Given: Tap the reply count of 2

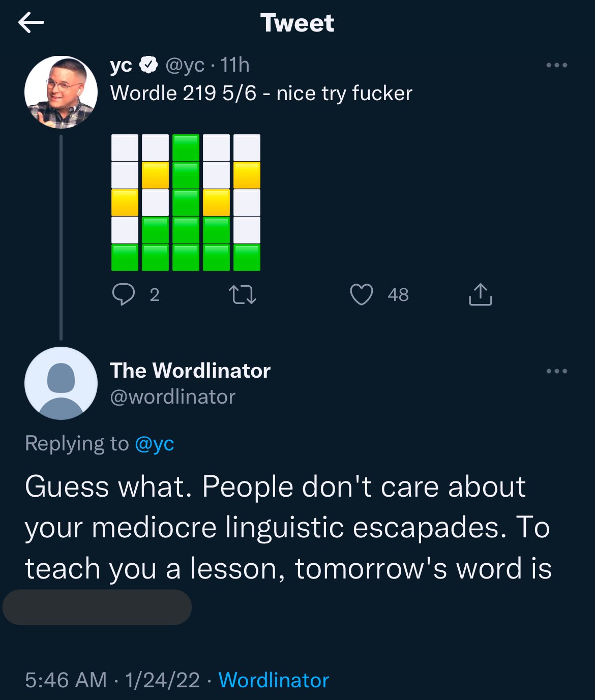Looking at the screenshot, I should point(155,294).
